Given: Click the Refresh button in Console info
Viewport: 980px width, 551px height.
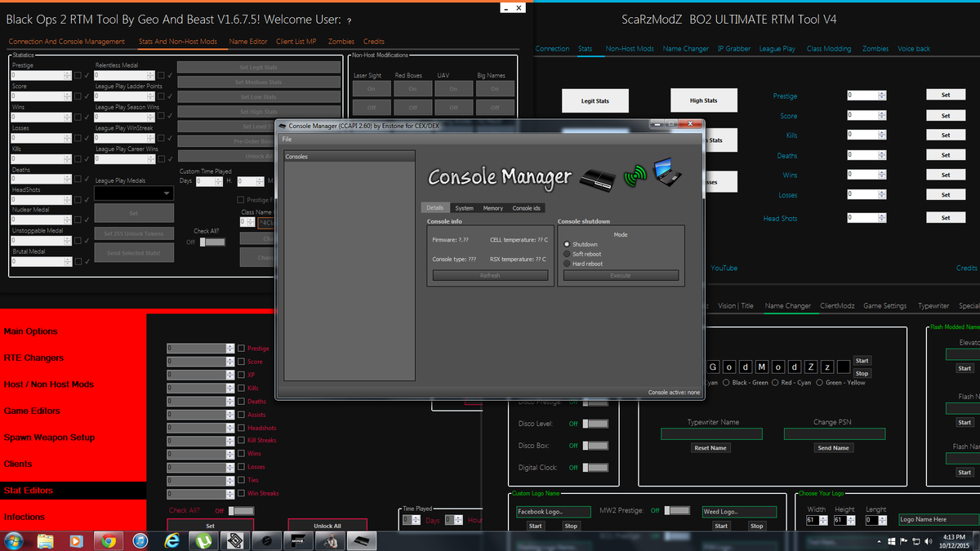Looking at the screenshot, I should click(x=490, y=276).
